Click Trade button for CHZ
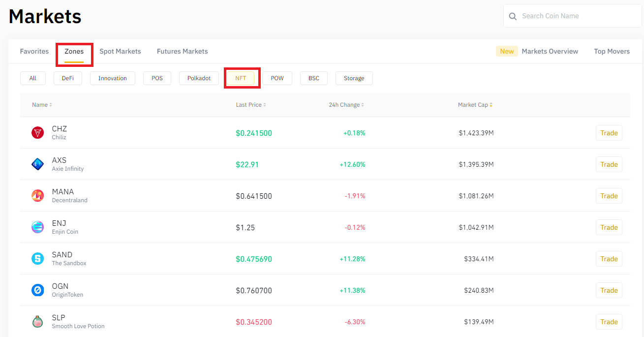The width and height of the screenshot is (644, 337). [609, 133]
